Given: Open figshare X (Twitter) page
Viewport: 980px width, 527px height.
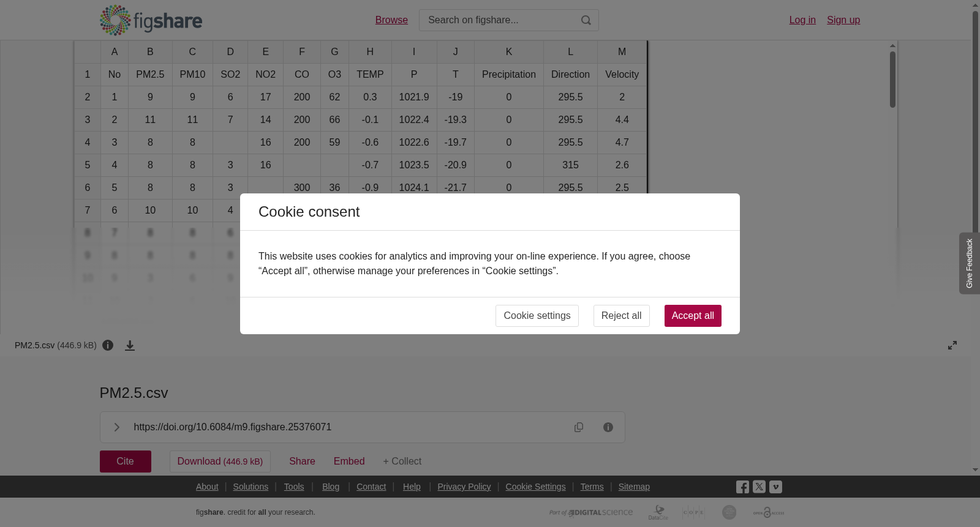Looking at the screenshot, I should [x=759, y=487].
